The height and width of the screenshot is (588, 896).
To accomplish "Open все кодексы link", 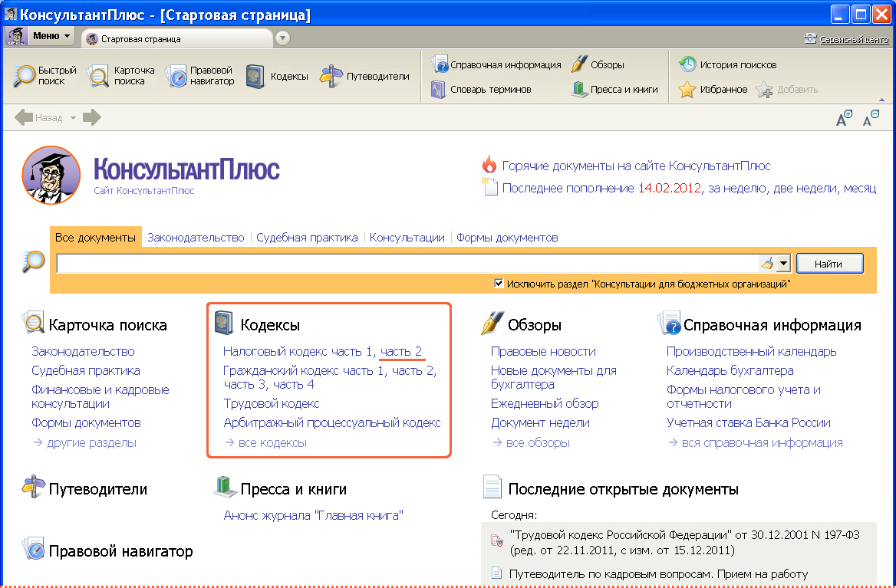I will pyautogui.click(x=272, y=442).
